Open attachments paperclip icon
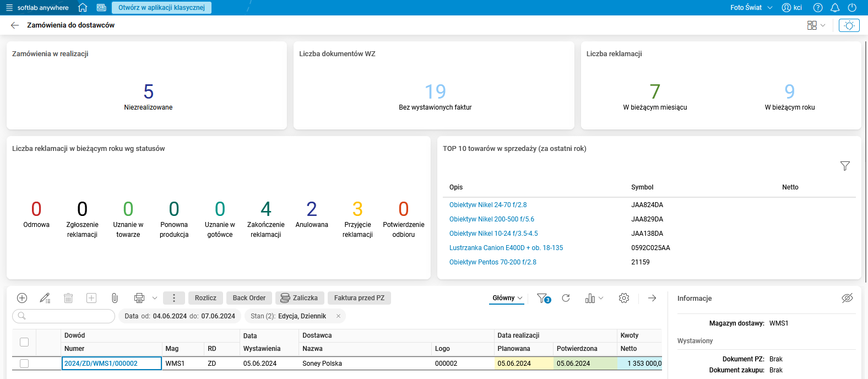The image size is (868, 379). point(115,298)
